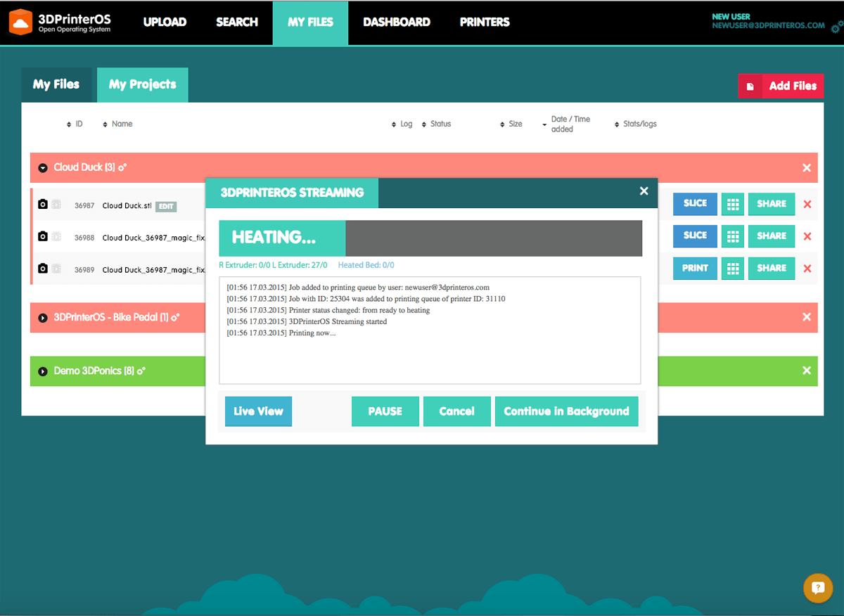Open MY FILES in top navigation

point(310,23)
